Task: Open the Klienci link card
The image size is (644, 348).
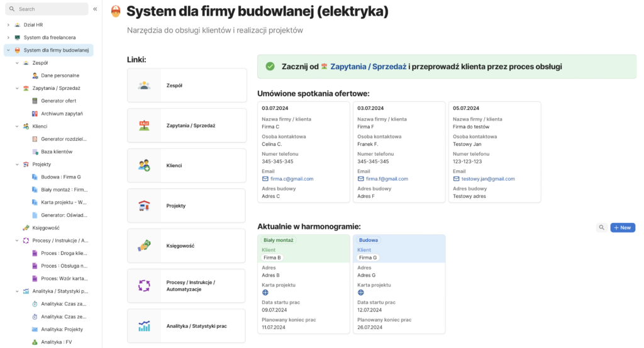Action: tap(187, 165)
